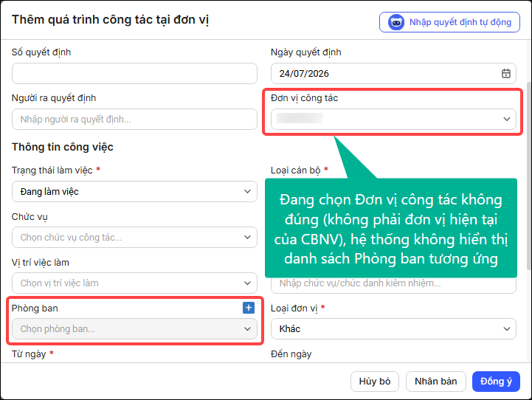This screenshot has height=400, width=532.
Task: Click the Ngày quyết định date field
Action: pos(393,73)
